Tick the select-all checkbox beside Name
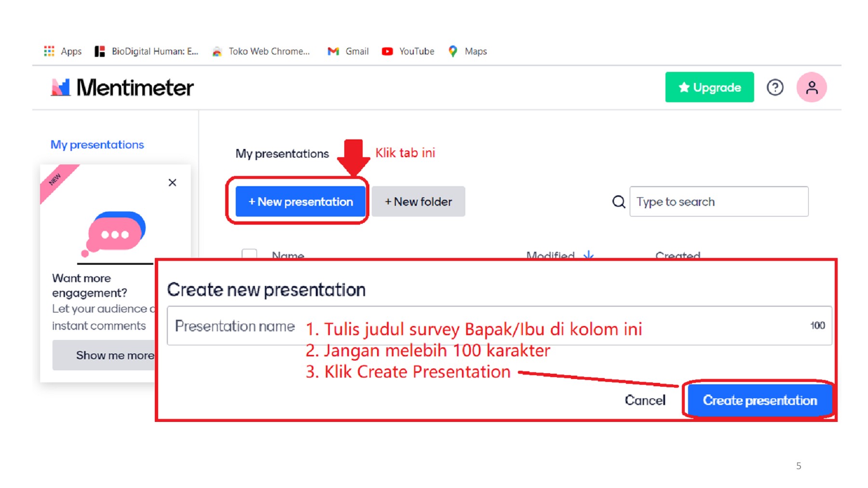Screen dimensions: 868x488 point(249,254)
